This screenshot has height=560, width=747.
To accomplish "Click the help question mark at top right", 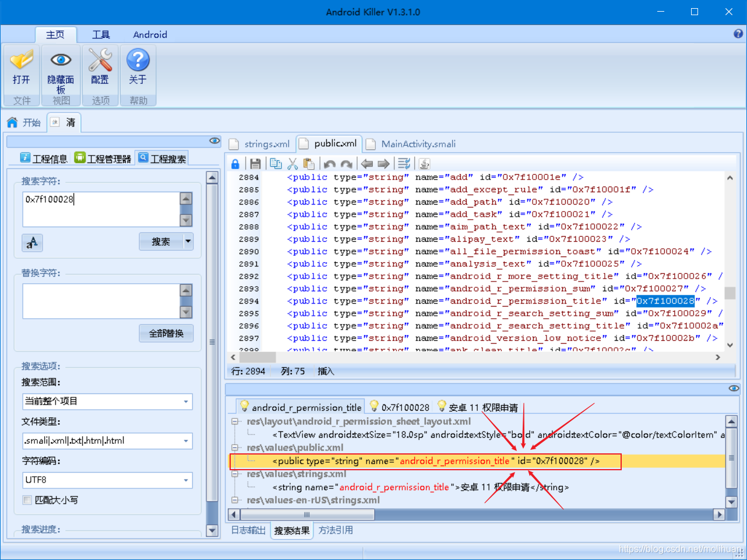I will tap(738, 34).
